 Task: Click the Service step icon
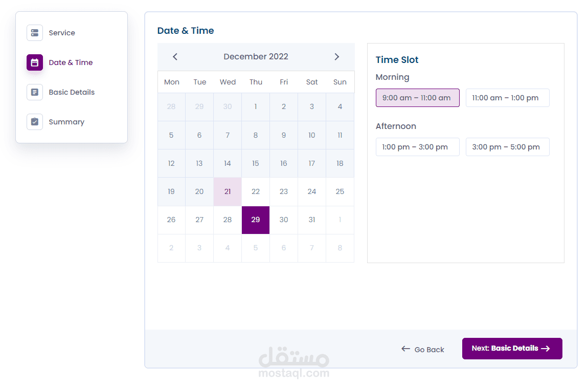(35, 33)
